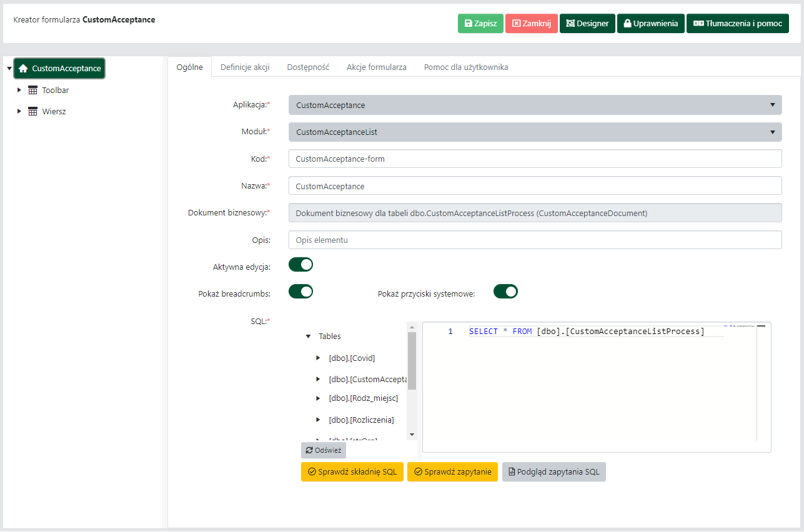The height and width of the screenshot is (532, 804).
Task: Click into the Opis input field
Action: [535, 240]
